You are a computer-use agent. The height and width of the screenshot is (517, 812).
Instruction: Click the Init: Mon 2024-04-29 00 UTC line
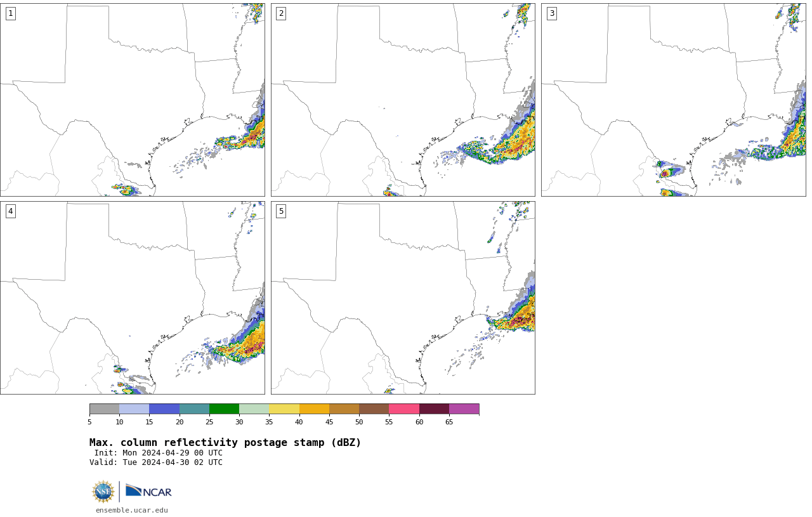tap(159, 453)
